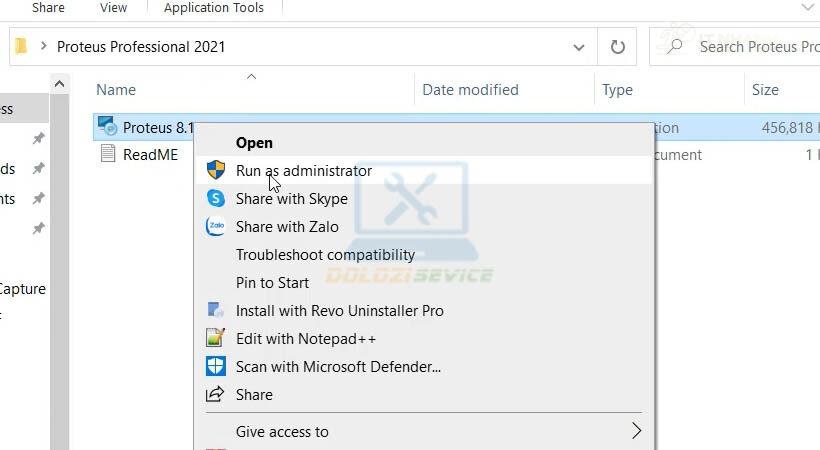Click the Zalo icon in context menu

(215, 227)
